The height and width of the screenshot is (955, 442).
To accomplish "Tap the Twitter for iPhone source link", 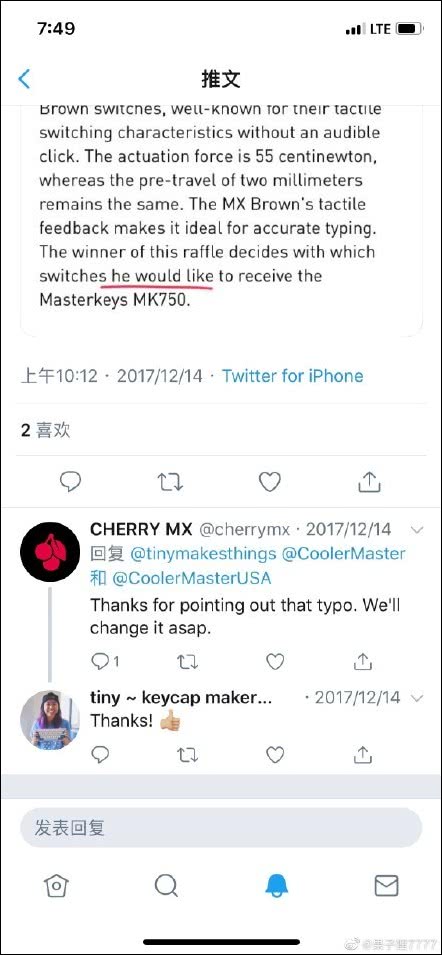I will pos(292,376).
